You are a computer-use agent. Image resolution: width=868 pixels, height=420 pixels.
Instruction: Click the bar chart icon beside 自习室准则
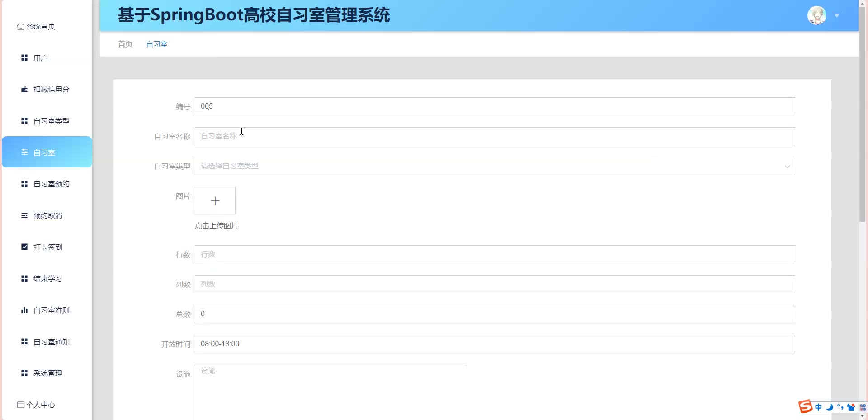coord(24,310)
